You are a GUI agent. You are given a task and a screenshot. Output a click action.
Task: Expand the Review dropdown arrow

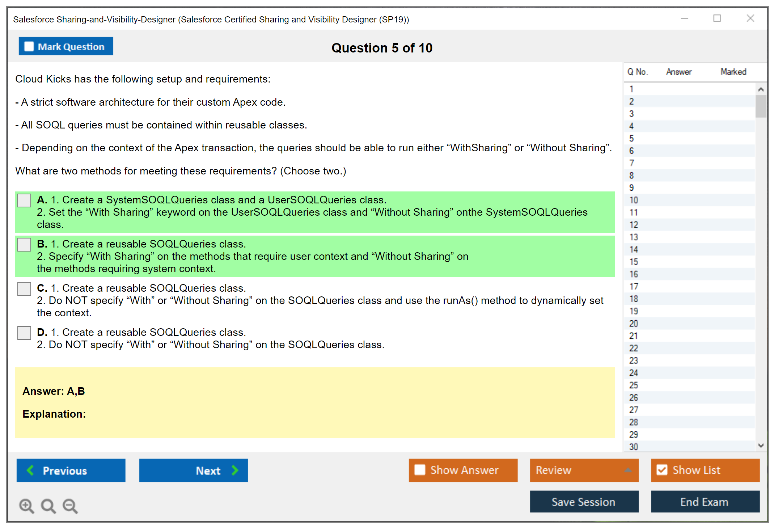pos(628,470)
